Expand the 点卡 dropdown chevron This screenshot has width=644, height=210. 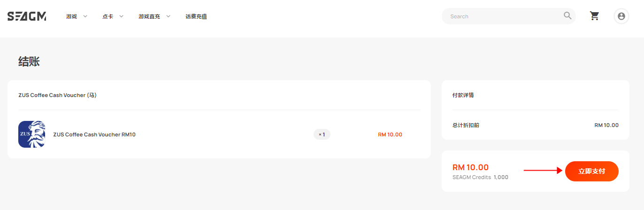[x=121, y=16]
